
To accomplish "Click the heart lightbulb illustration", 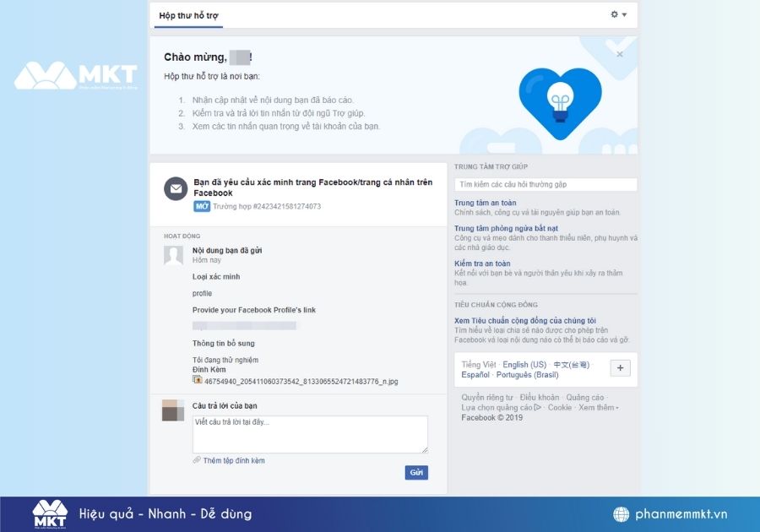I will [561, 103].
